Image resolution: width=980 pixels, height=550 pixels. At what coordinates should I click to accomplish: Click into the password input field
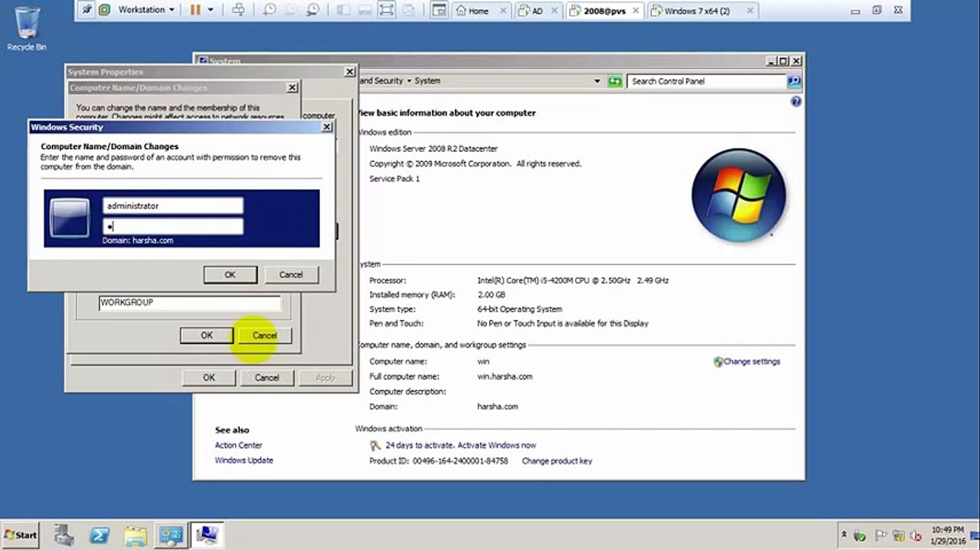173,226
